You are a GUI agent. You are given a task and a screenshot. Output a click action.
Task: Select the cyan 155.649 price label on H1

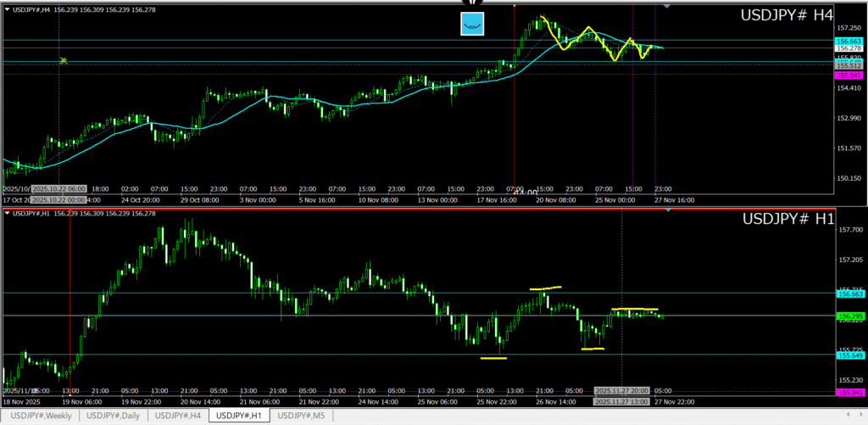pyautogui.click(x=849, y=355)
